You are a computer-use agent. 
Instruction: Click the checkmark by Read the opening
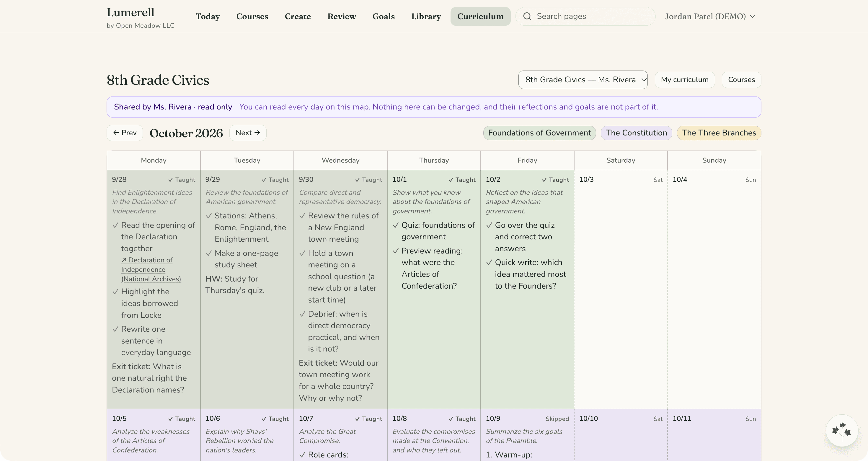coord(115,225)
